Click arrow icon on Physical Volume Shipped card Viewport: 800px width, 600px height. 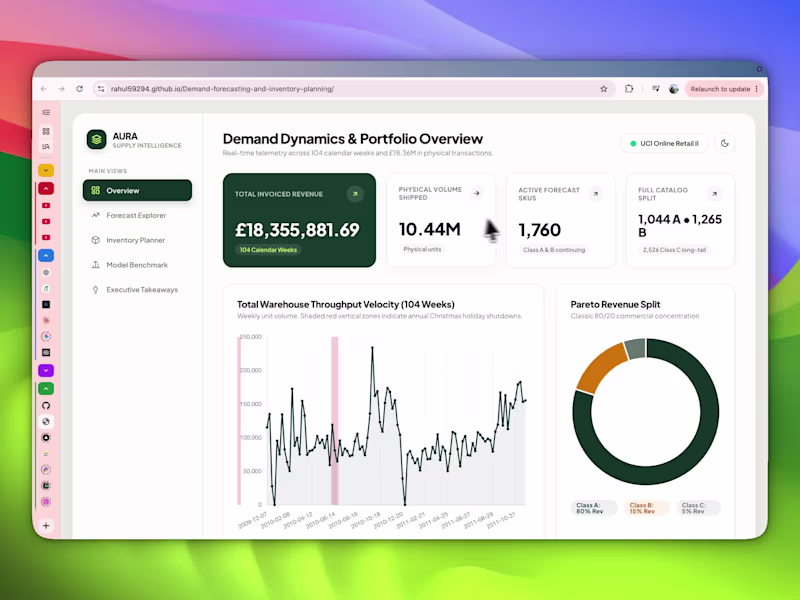[477, 193]
